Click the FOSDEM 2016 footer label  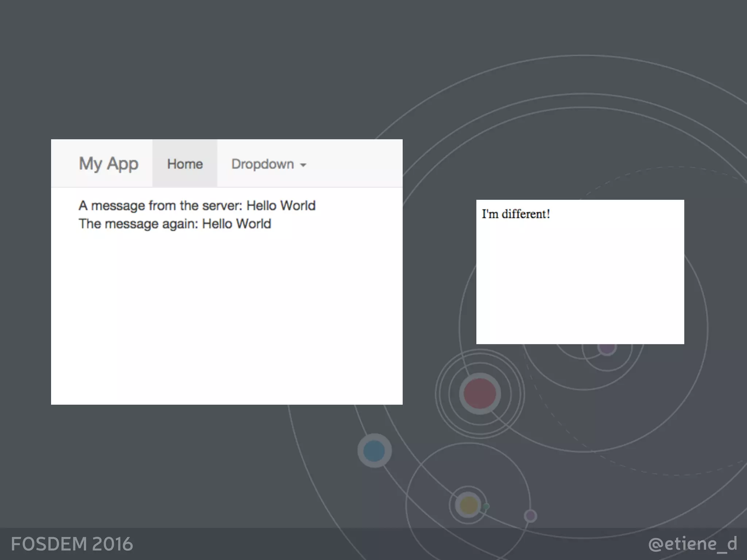pyautogui.click(x=72, y=544)
